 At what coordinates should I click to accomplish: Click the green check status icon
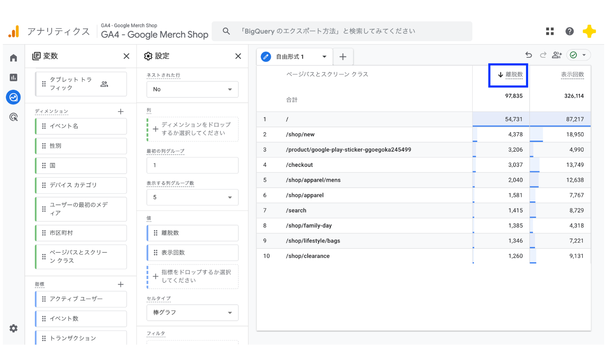(573, 55)
